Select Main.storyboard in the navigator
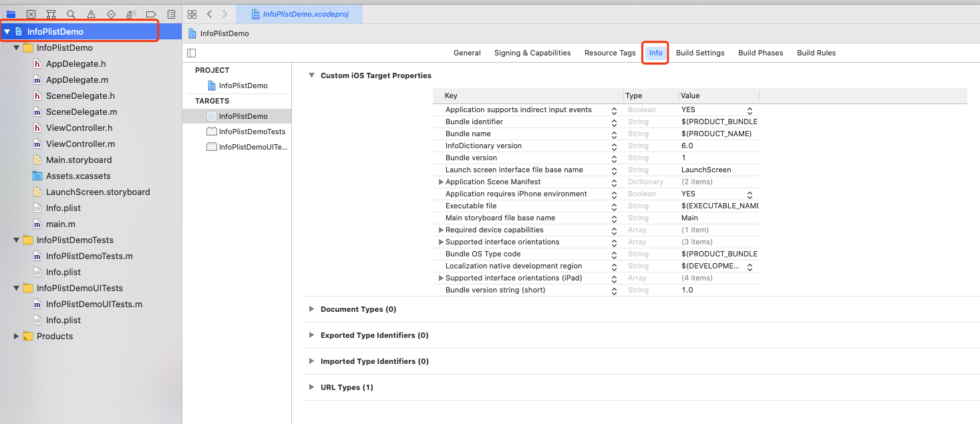Image resolution: width=980 pixels, height=424 pixels. click(x=79, y=160)
